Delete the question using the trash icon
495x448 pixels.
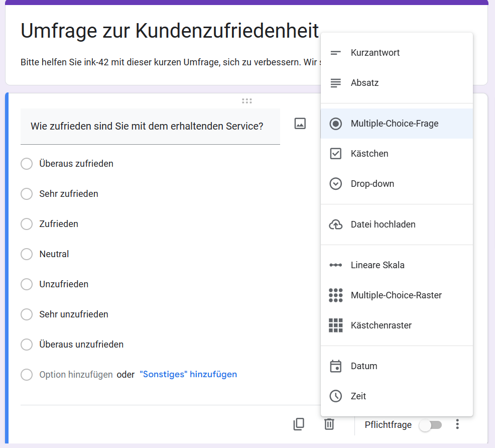pos(329,424)
